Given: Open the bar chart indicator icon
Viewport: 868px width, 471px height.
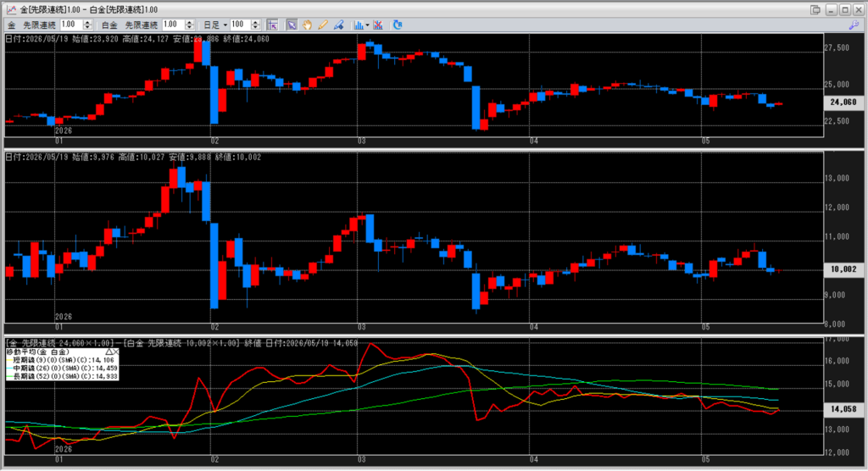Looking at the screenshot, I should pyautogui.click(x=359, y=25).
